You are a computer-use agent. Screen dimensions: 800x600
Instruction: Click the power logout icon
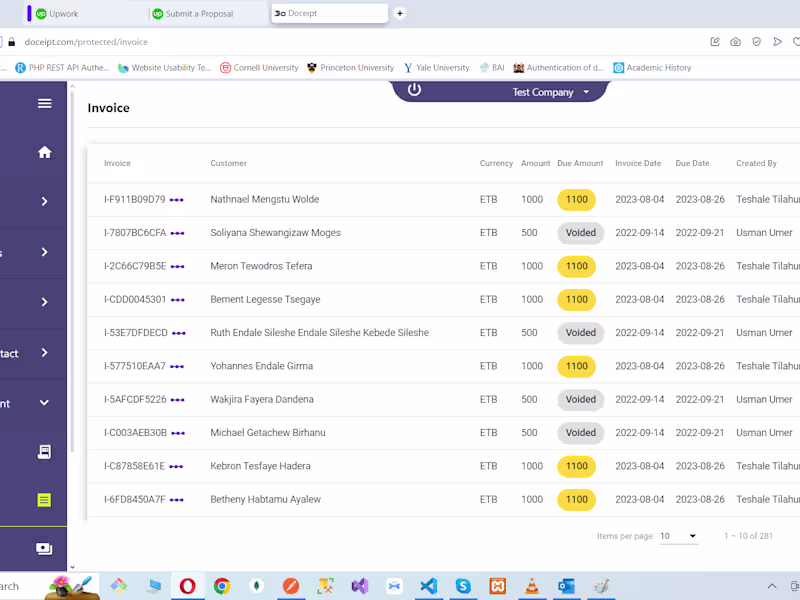pos(414,90)
